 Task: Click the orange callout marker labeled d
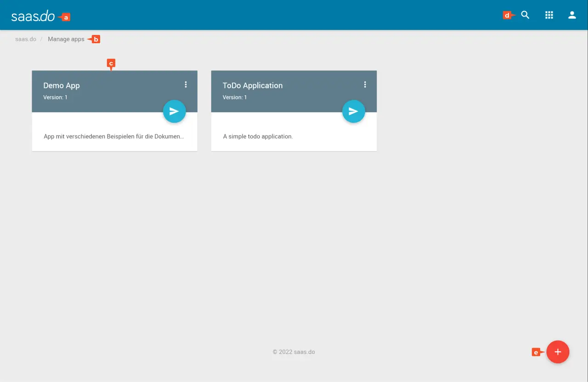(508, 16)
